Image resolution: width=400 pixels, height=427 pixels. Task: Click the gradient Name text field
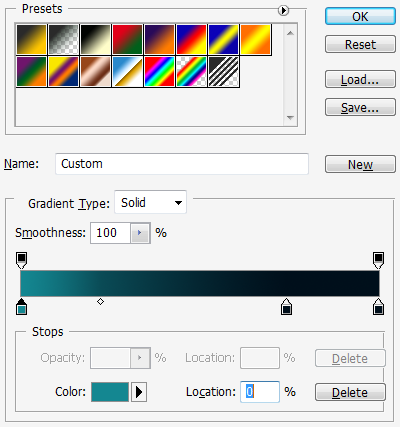[182, 164]
